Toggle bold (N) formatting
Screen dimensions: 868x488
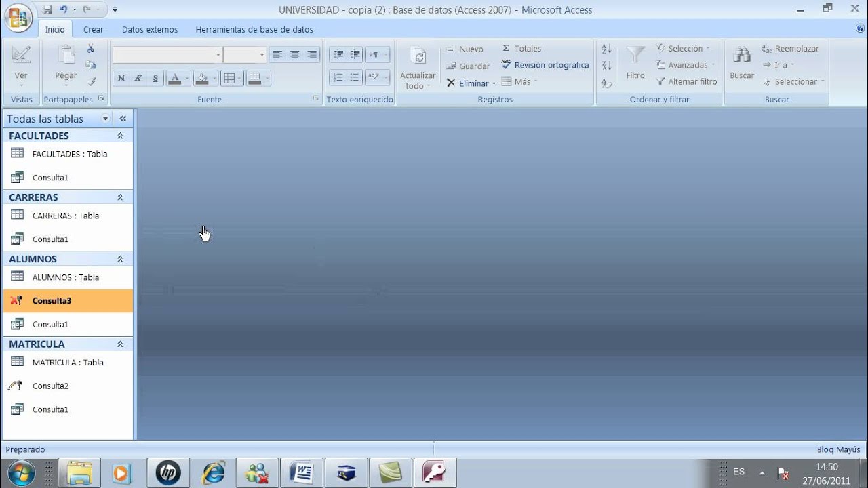tap(121, 78)
